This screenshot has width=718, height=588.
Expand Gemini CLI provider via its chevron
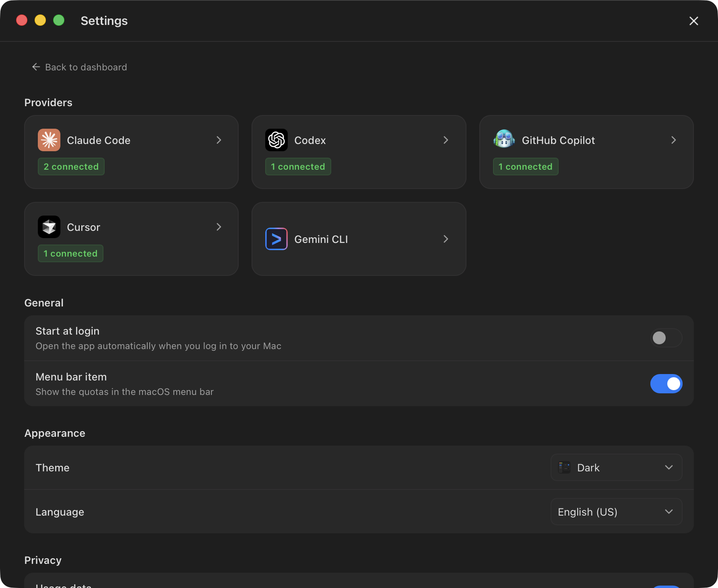(446, 239)
